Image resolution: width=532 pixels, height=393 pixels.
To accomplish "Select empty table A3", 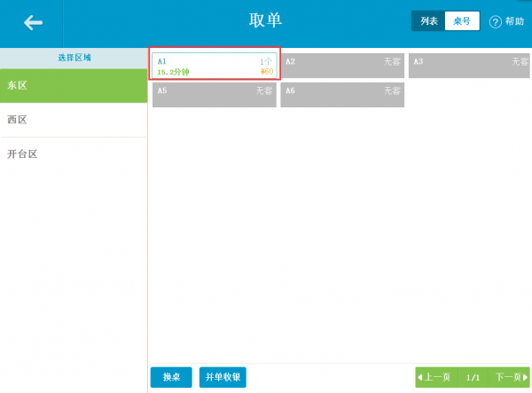I will [469, 66].
